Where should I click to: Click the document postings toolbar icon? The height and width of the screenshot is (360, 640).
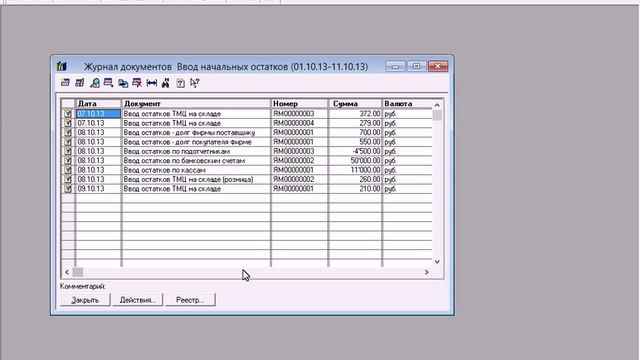(108, 83)
